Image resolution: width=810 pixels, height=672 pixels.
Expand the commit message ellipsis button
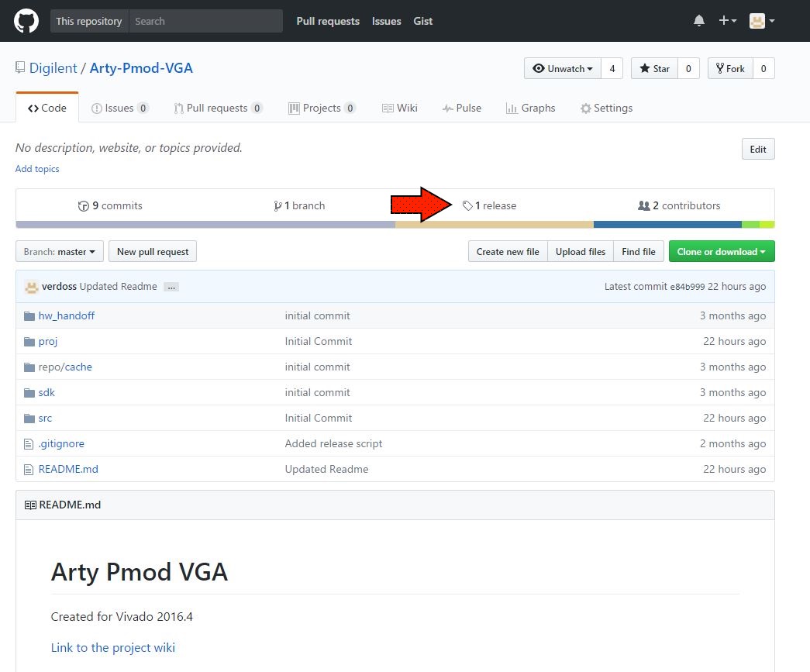(171, 287)
